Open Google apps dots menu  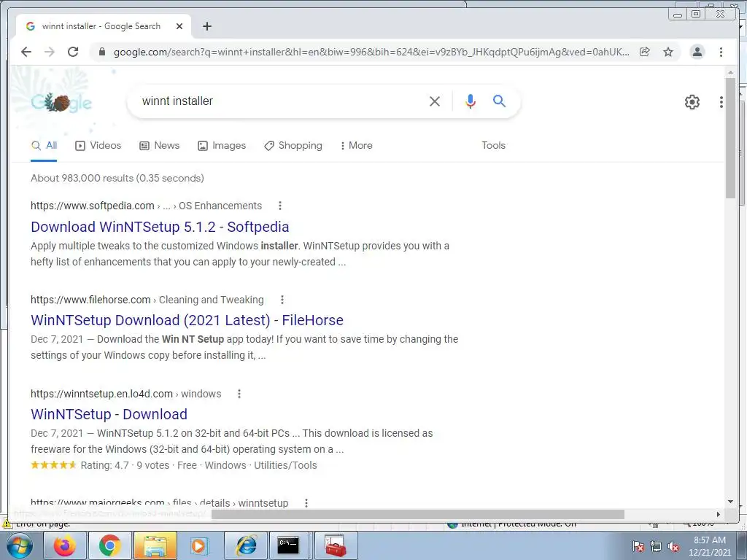tap(721, 101)
